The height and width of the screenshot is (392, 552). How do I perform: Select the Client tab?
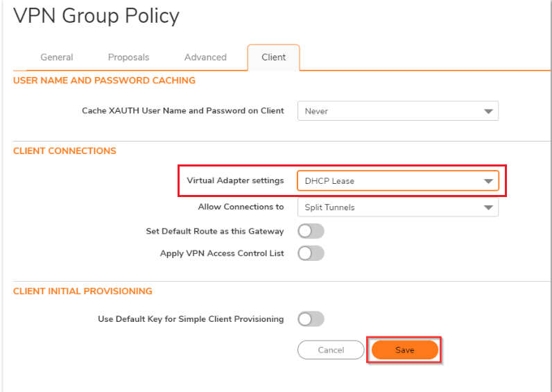[273, 58]
